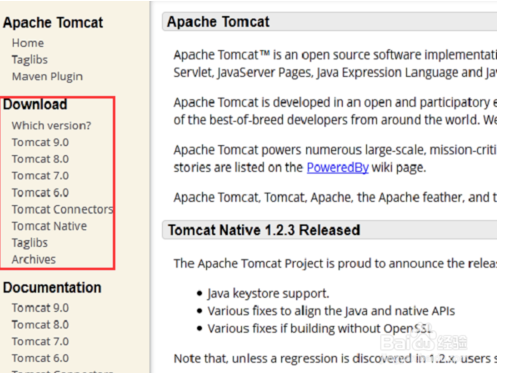Click 'Various fixes to align' bullet text
The width and height of the screenshot is (511, 373).
click(x=331, y=311)
